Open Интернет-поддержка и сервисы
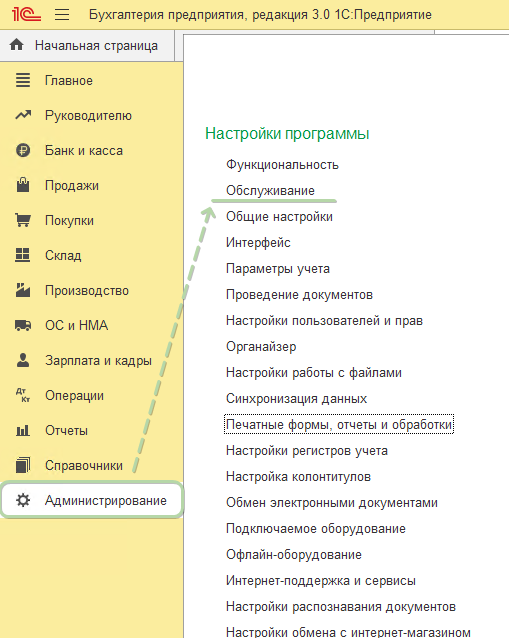 click(x=321, y=581)
